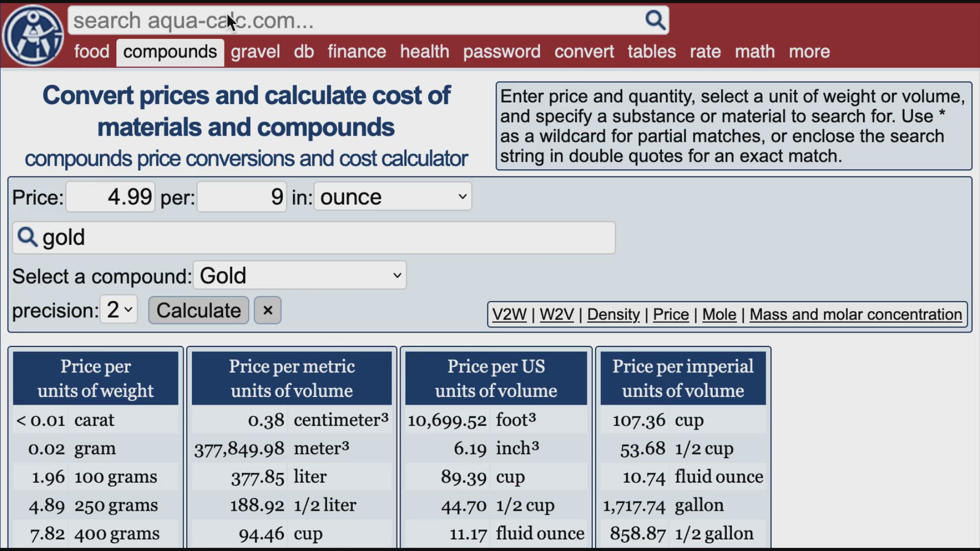Click the magnifier search icon in header

tap(655, 20)
